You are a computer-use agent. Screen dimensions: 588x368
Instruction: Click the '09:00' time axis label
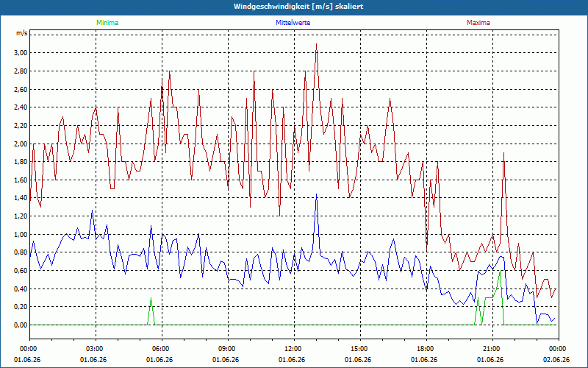point(228,349)
